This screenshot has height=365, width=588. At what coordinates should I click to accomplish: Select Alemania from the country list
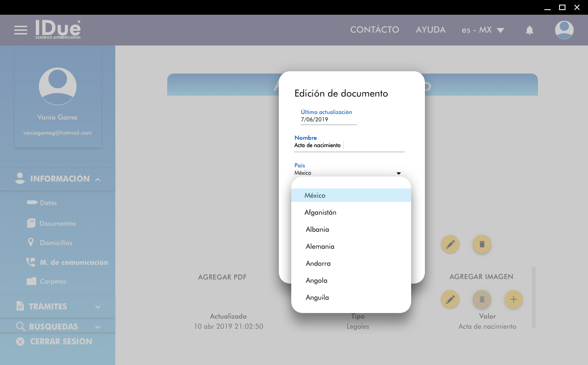click(x=320, y=246)
